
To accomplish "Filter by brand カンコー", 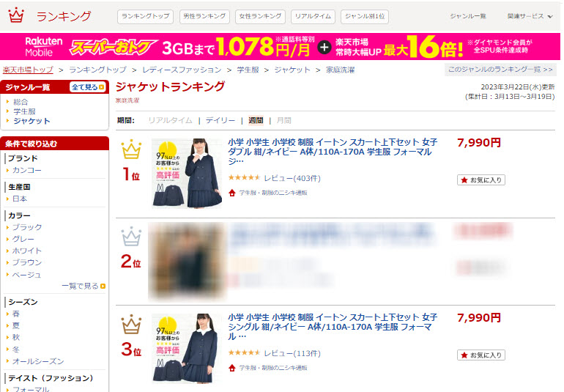I will click(x=26, y=170).
